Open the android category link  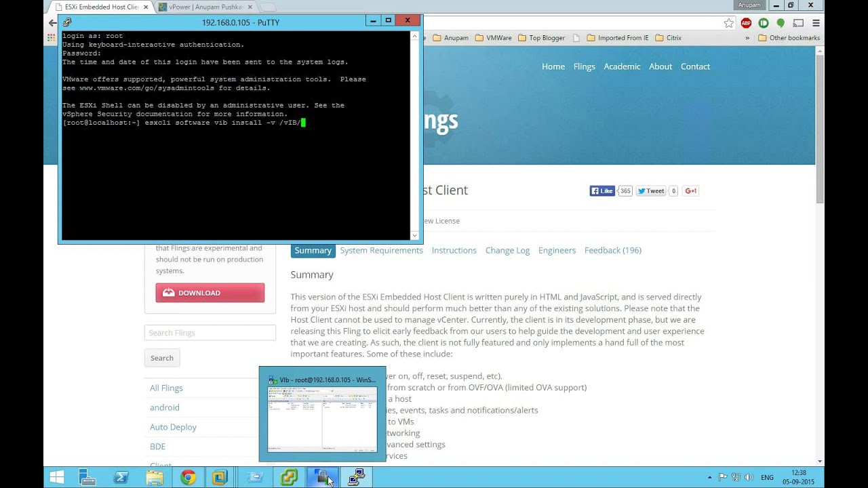coord(165,407)
